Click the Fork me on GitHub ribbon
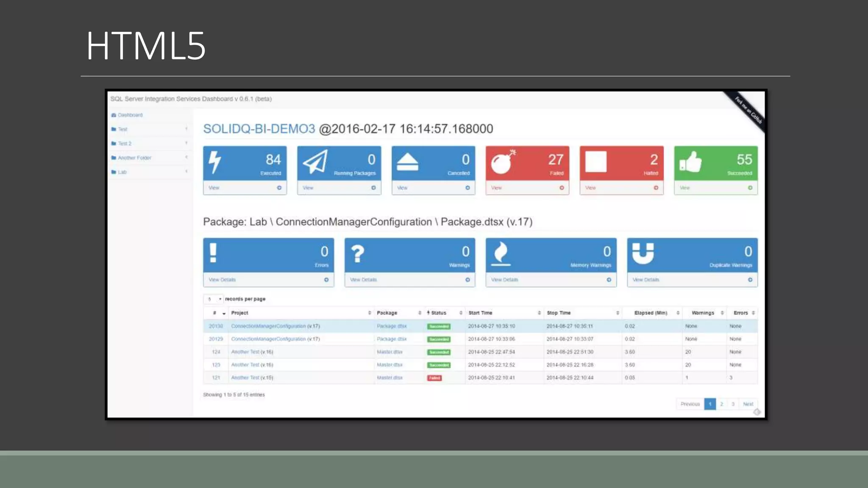This screenshot has width=868, height=488. click(x=748, y=110)
